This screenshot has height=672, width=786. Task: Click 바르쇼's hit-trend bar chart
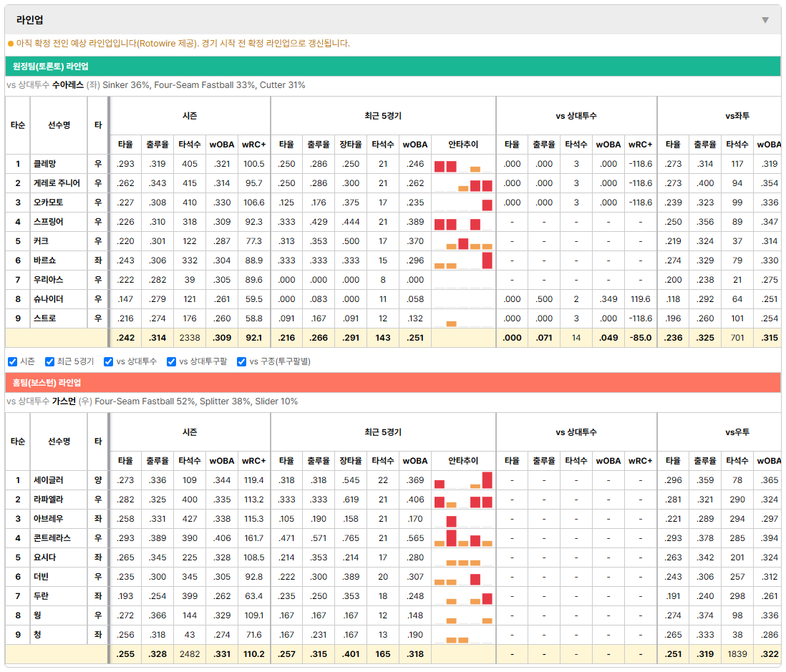coord(463,260)
